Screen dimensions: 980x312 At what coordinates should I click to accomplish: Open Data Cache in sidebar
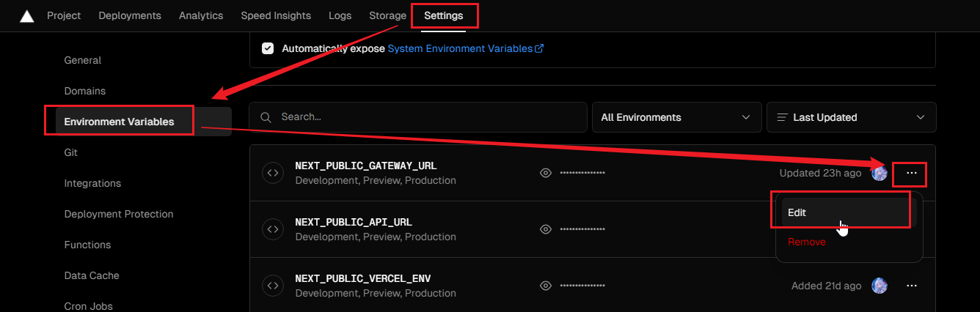click(92, 275)
